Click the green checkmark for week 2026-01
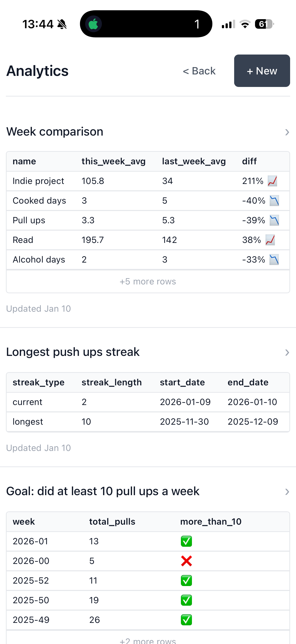The height and width of the screenshot is (644, 296). (x=186, y=541)
